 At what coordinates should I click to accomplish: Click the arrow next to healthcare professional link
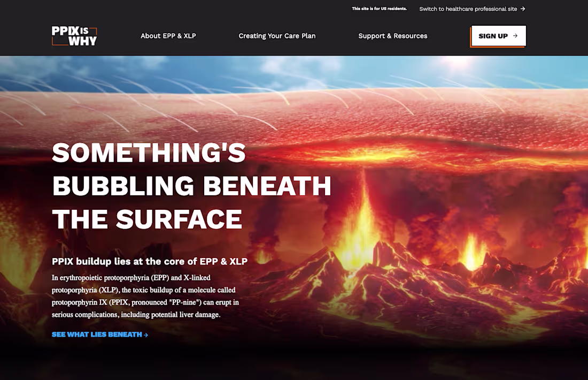tap(523, 9)
